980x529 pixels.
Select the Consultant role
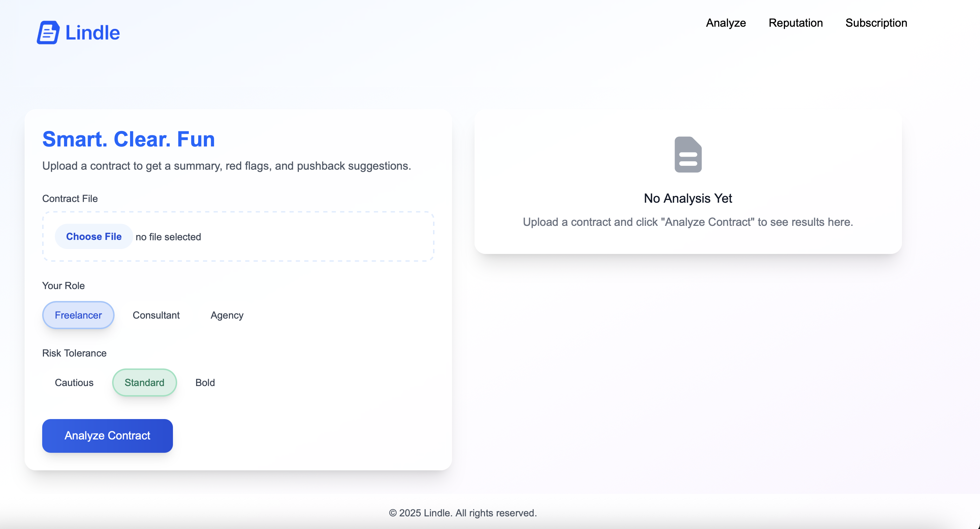pos(156,315)
